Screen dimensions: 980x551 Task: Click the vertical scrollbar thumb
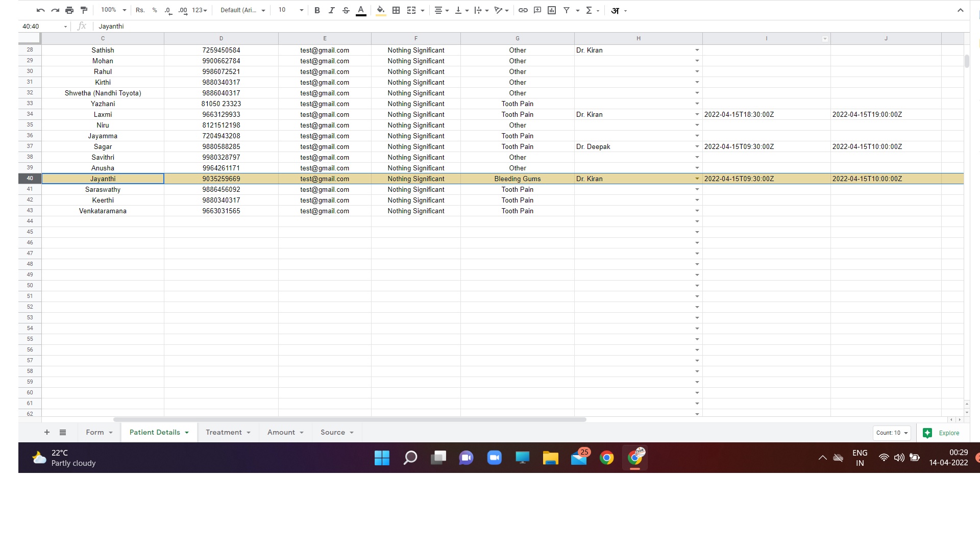click(x=967, y=61)
